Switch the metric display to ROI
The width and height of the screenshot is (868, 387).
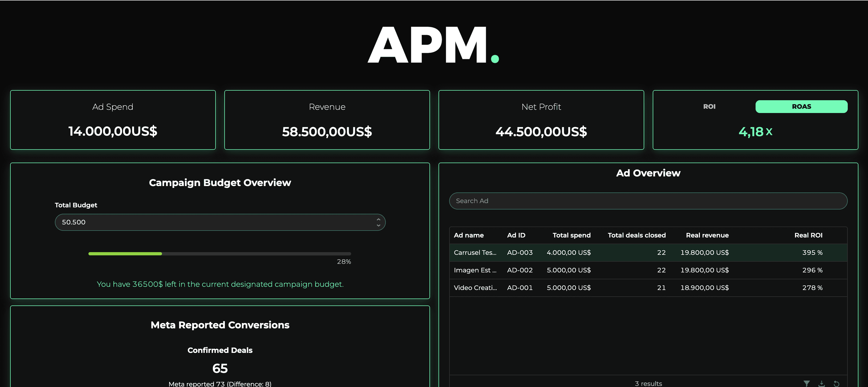coord(709,107)
